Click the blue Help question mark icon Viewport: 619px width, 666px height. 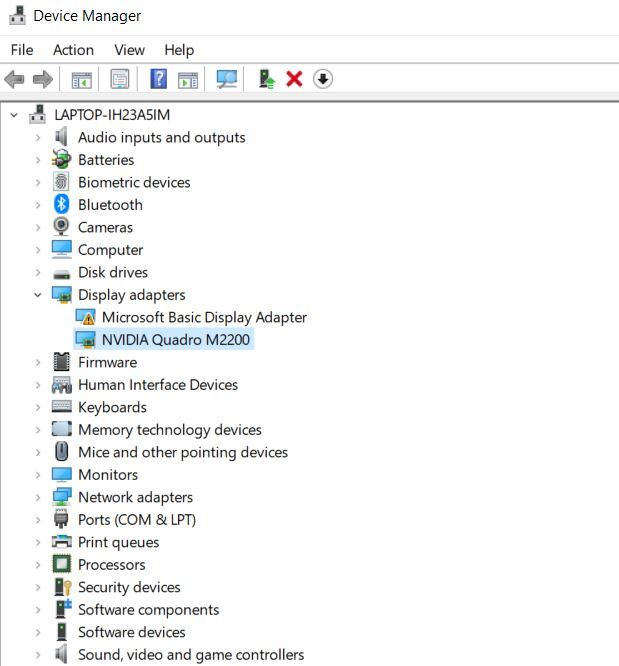158,79
